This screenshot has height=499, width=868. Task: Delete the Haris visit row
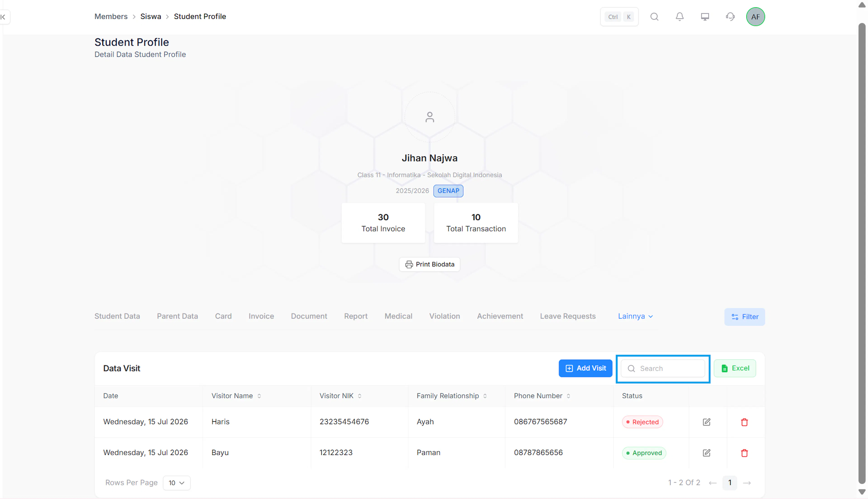(x=744, y=422)
